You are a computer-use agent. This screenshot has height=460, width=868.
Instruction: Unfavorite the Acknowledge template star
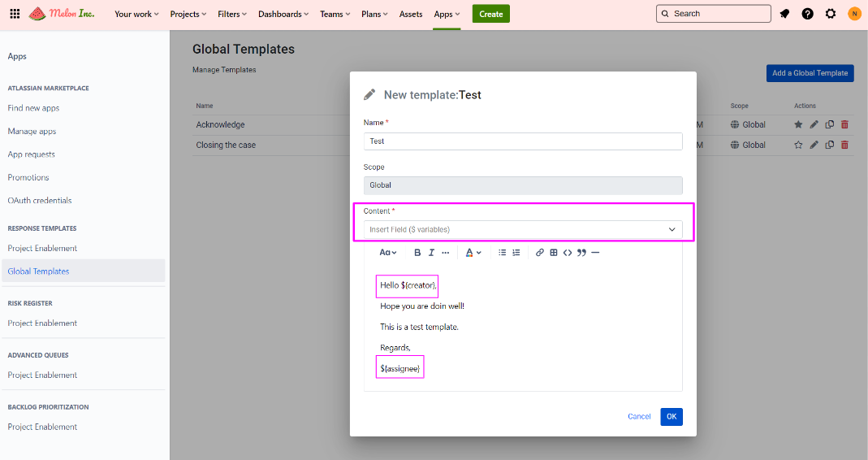pos(798,124)
